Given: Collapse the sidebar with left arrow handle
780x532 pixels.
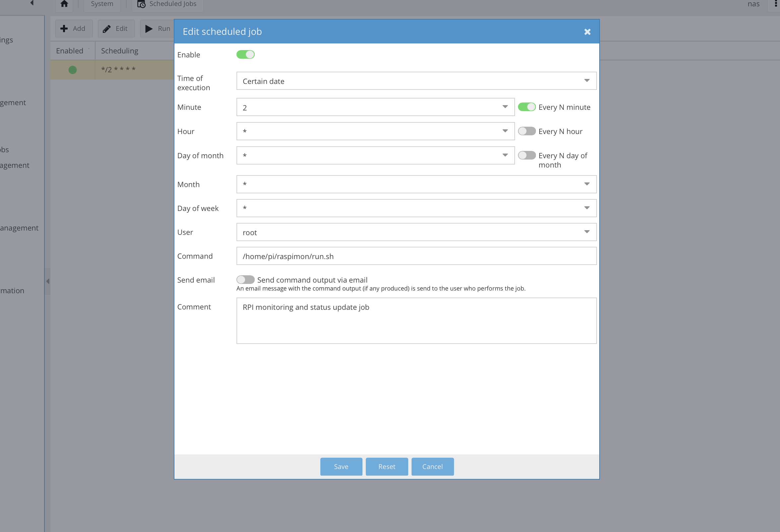Looking at the screenshot, I should point(48,281).
